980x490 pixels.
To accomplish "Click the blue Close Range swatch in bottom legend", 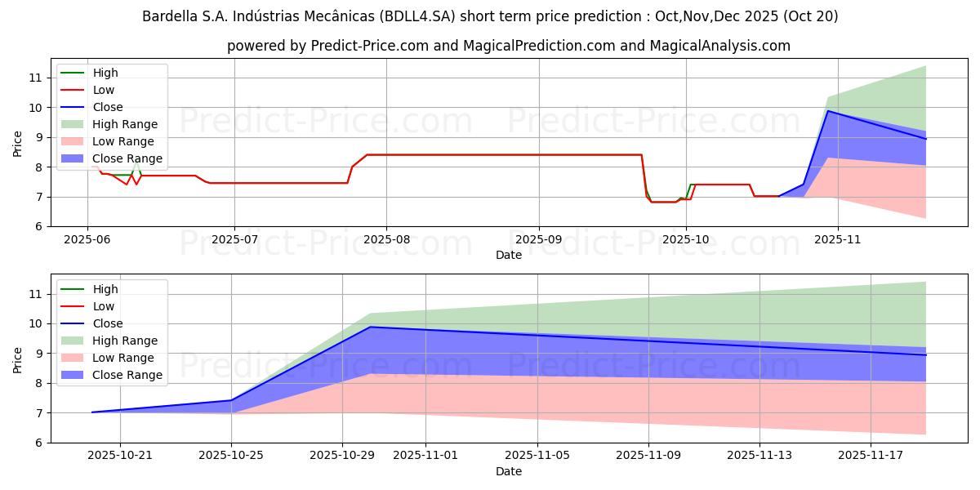I will [x=72, y=375].
